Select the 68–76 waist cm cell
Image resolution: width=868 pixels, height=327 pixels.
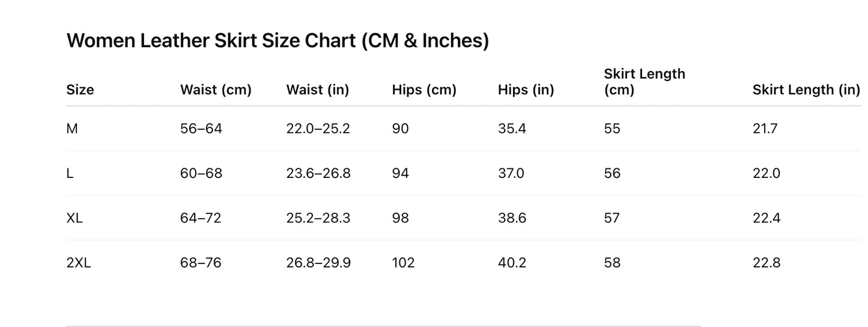pyautogui.click(x=201, y=263)
